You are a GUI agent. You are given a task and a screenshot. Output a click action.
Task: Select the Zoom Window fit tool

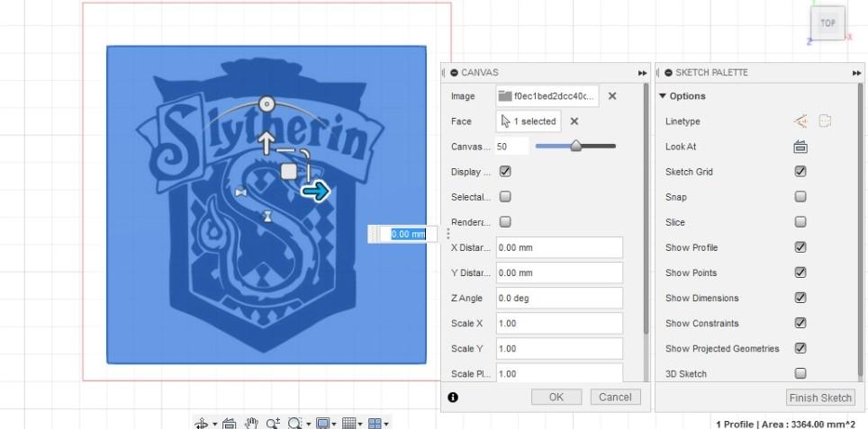[295, 424]
